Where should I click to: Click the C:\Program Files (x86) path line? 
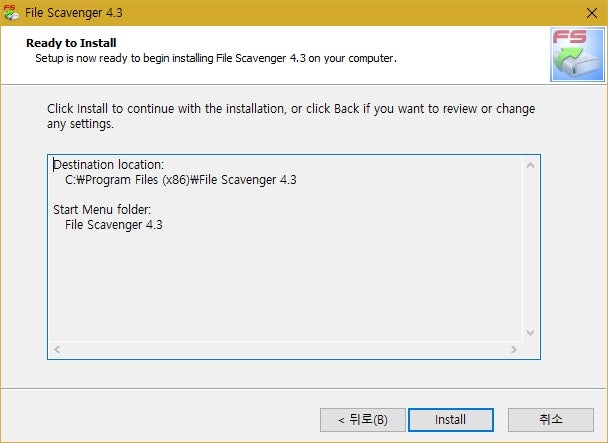click(181, 180)
